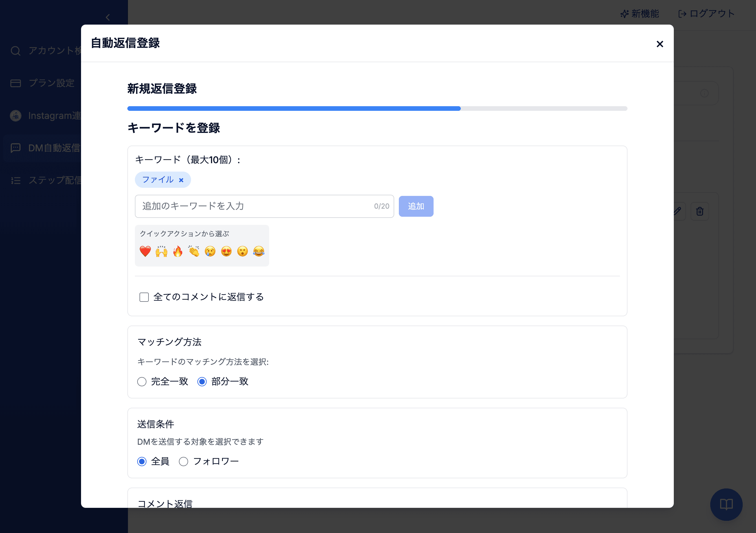This screenshot has width=756, height=533.
Task: Pick the surprised face quick action emoji
Action: (x=242, y=251)
